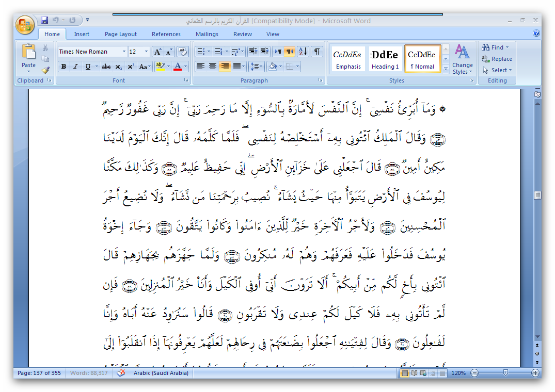
Task: Open the Review tab
Action: pyautogui.click(x=243, y=34)
